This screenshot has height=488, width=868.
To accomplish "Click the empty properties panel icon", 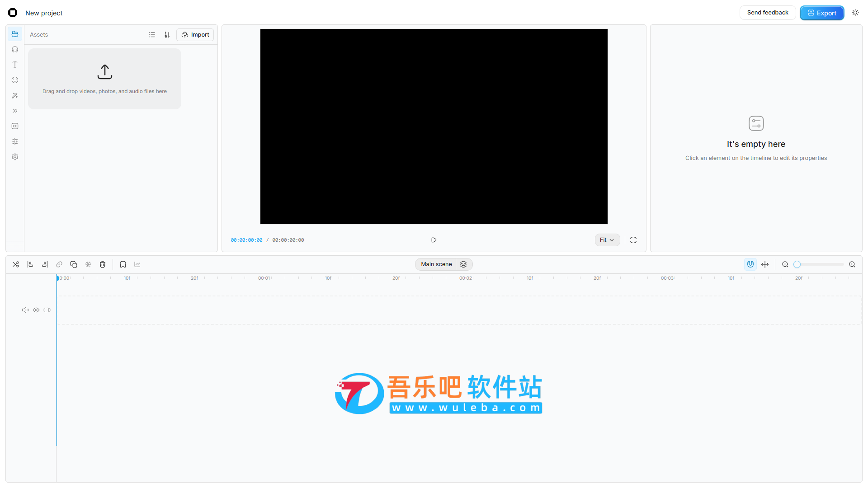I will point(756,123).
